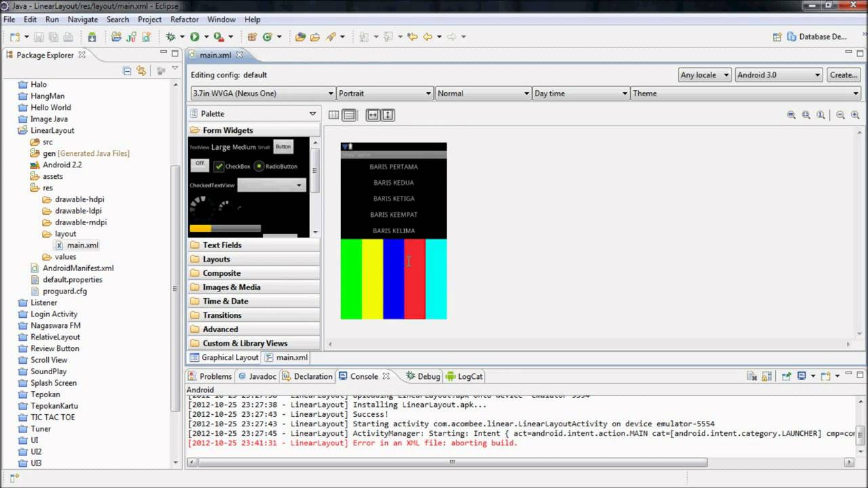Open the Portrait orientation dropdown
The width and height of the screenshot is (868, 488).
[x=384, y=94]
